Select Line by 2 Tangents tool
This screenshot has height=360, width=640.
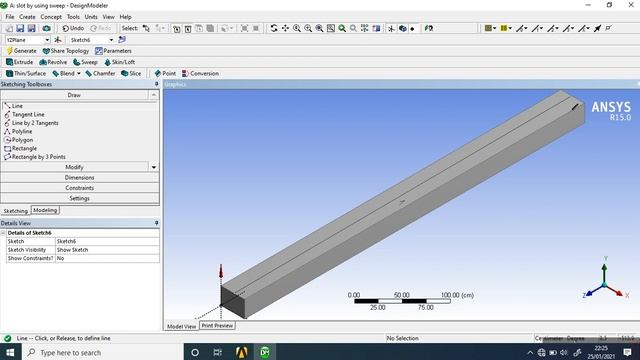(31, 123)
